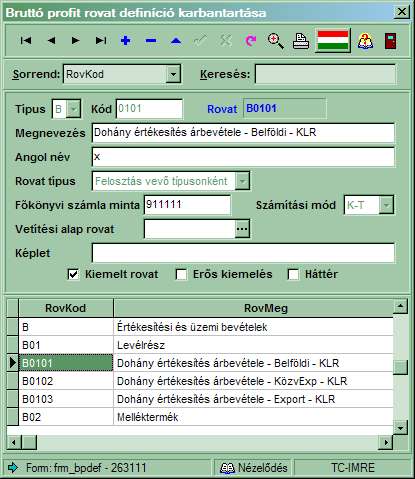Add new record with blue plus
This screenshot has width=415, height=479.
point(126,41)
